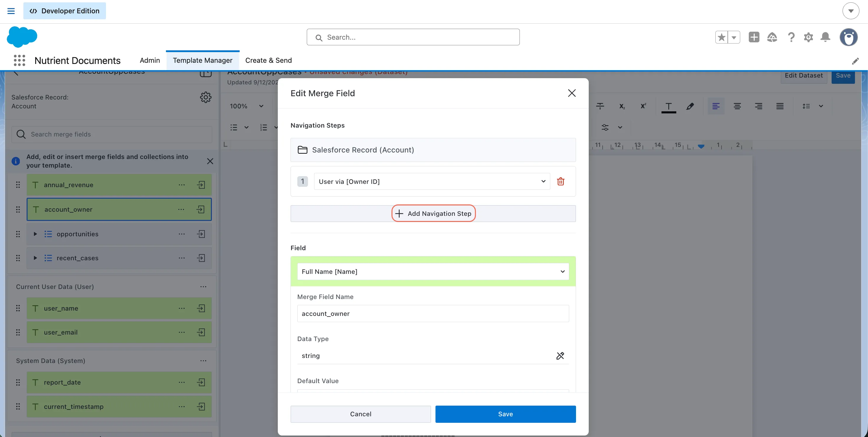Insert report_date merge field via arrow icon

[x=201, y=383]
